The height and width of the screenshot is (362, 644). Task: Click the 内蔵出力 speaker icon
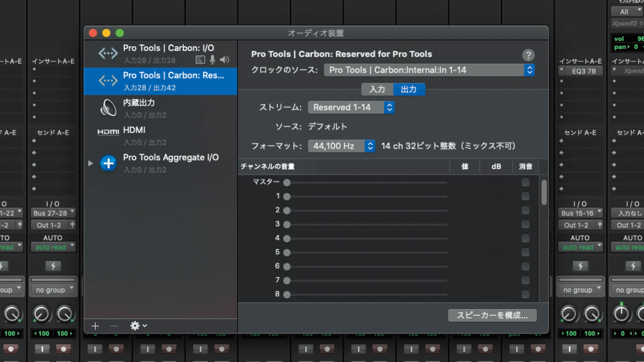(x=108, y=108)
